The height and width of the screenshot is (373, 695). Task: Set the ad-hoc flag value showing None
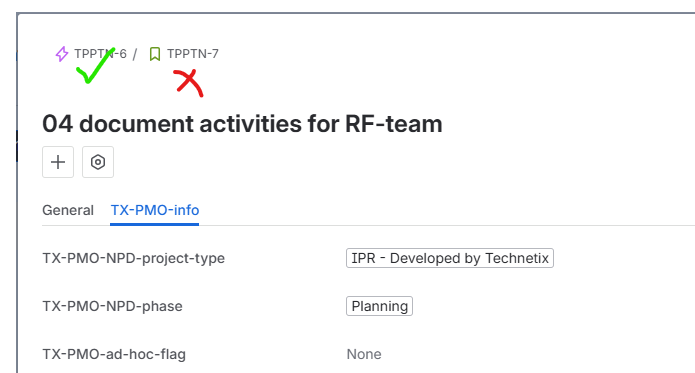coord(364,354)
